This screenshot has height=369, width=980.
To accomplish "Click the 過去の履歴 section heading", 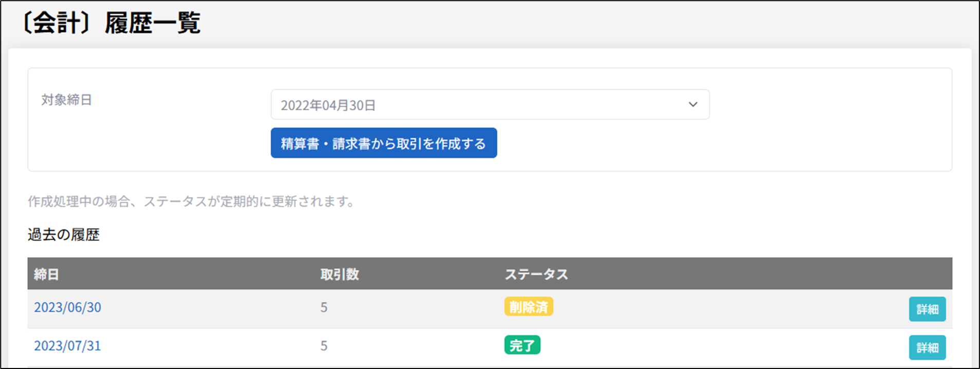I will tap(63, 235).
